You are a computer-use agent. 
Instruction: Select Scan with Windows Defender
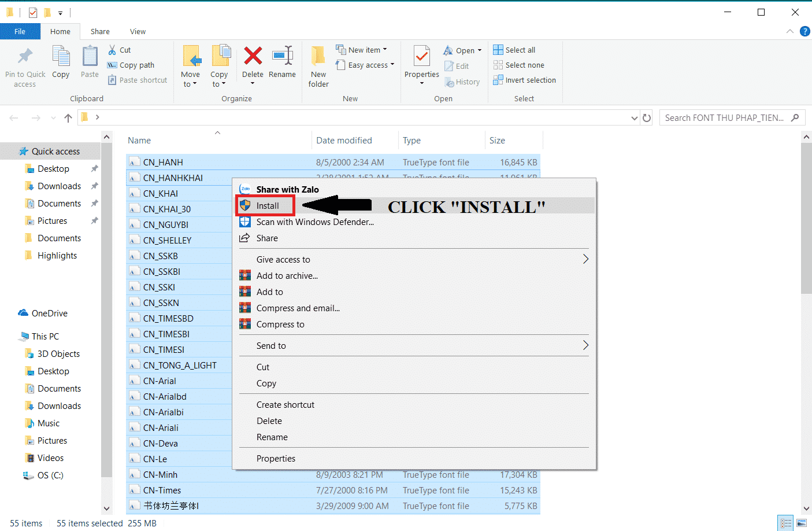[414, 222]
